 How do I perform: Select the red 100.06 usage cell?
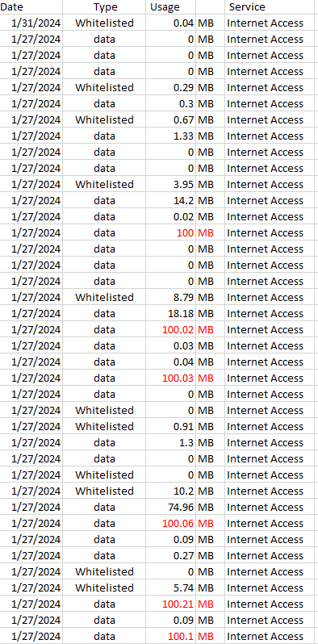[170, 524]
